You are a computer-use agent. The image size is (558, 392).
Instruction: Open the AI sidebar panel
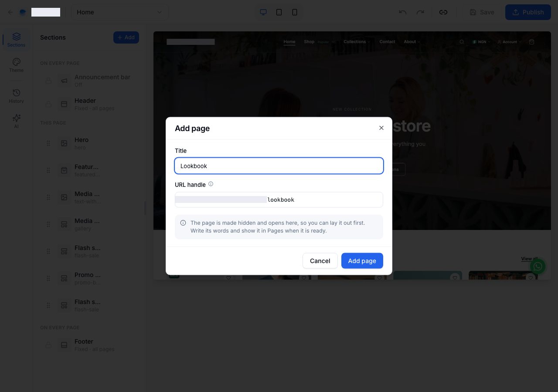[x=16, y=121]
